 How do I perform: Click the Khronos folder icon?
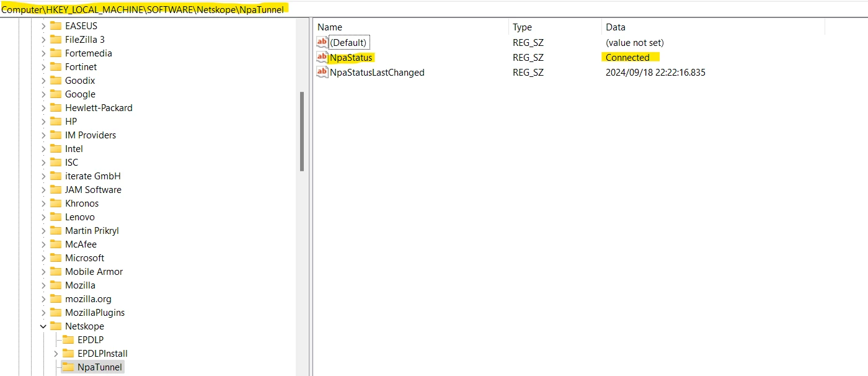click(56, 204)
